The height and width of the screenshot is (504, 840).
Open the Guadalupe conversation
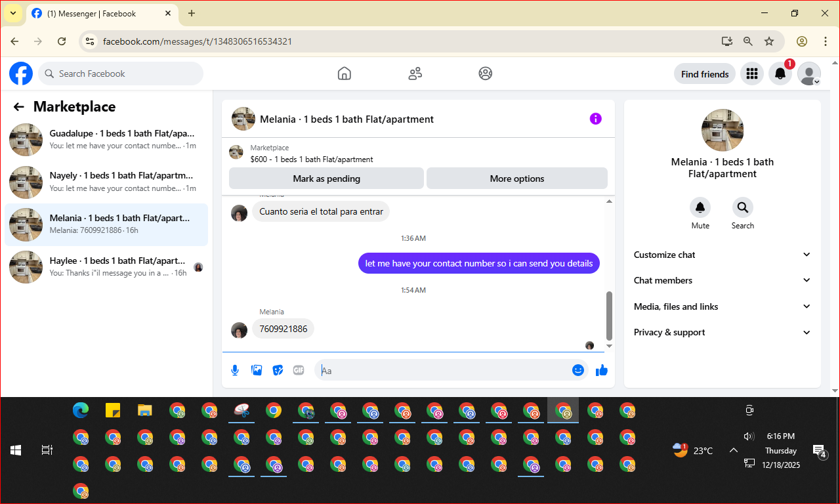106,139
